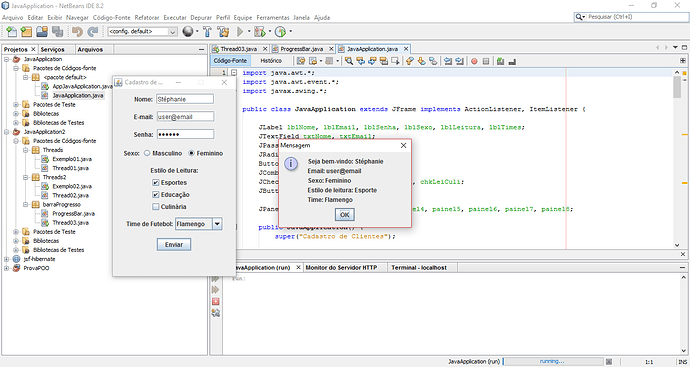Click the Redo arrow icon
This screenshot has height=367, width=690.
(x=92, y=31)
